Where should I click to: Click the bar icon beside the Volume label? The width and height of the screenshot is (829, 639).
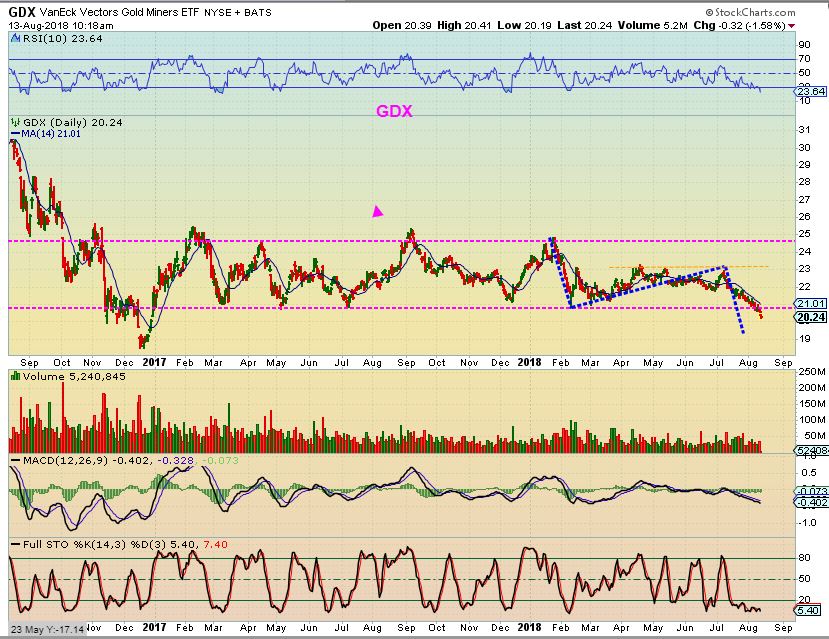15,376
